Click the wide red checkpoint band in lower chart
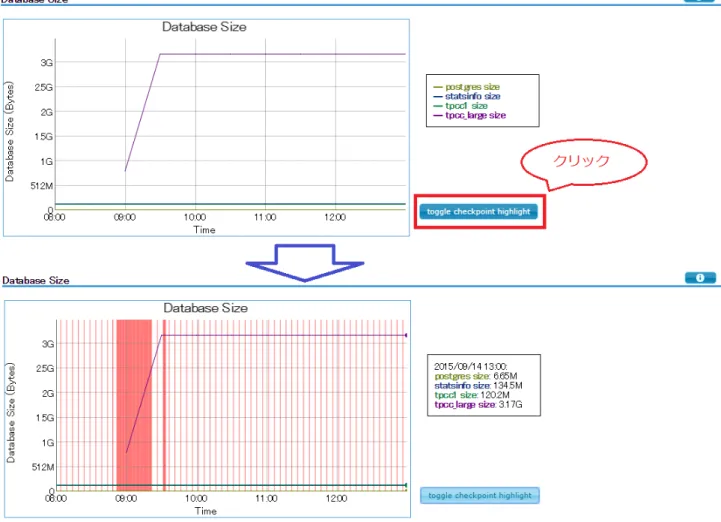 (x=134, y=405)
